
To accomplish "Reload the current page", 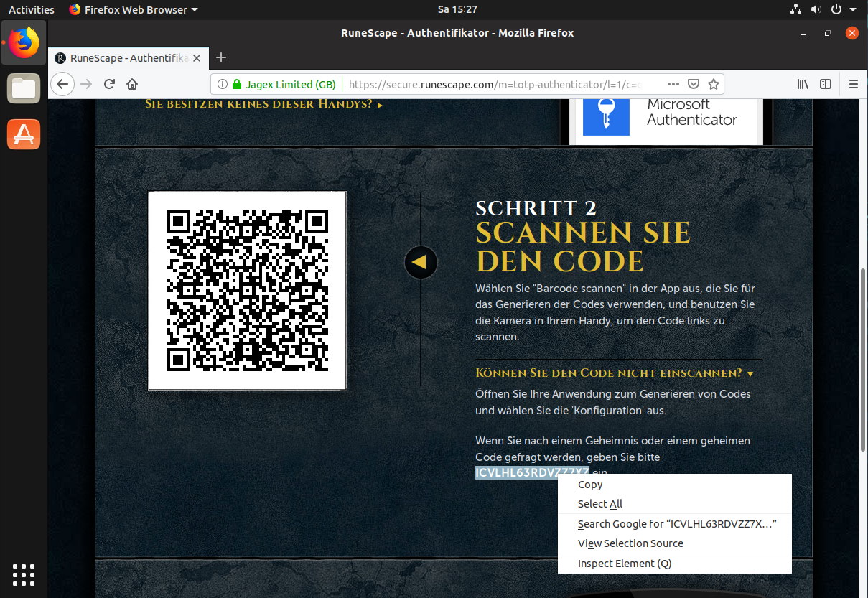I will [x=109, y=84].
